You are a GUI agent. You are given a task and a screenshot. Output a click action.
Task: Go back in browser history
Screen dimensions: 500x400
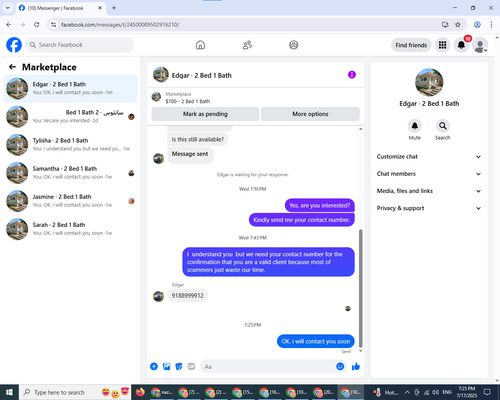tap(9, 24)
